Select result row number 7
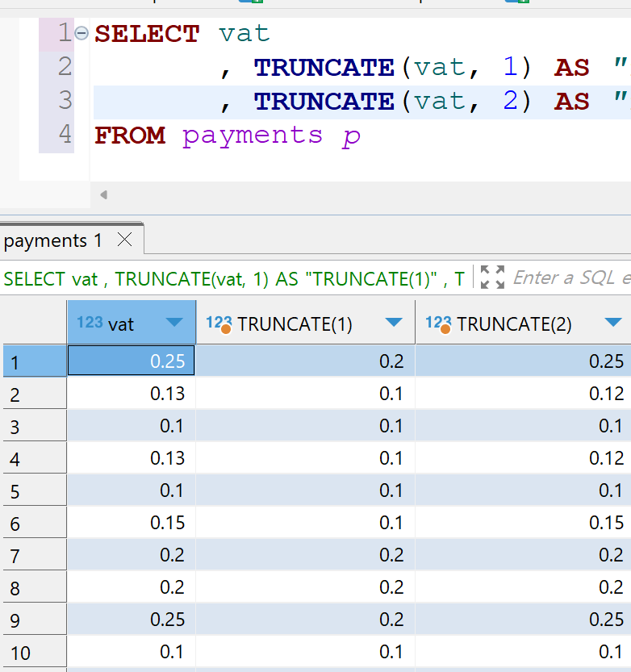This screenshot has width=631, height=672. coord(35,554)
